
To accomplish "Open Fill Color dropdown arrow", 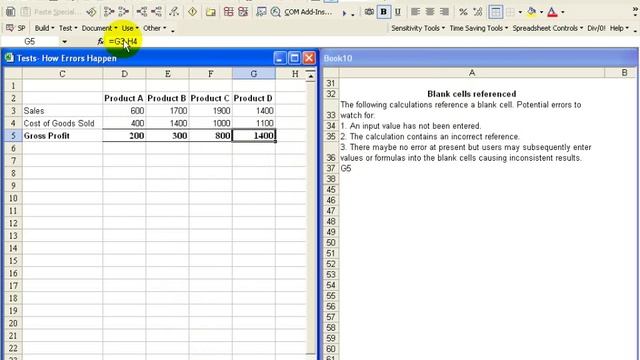I will [x=542, y=12].
